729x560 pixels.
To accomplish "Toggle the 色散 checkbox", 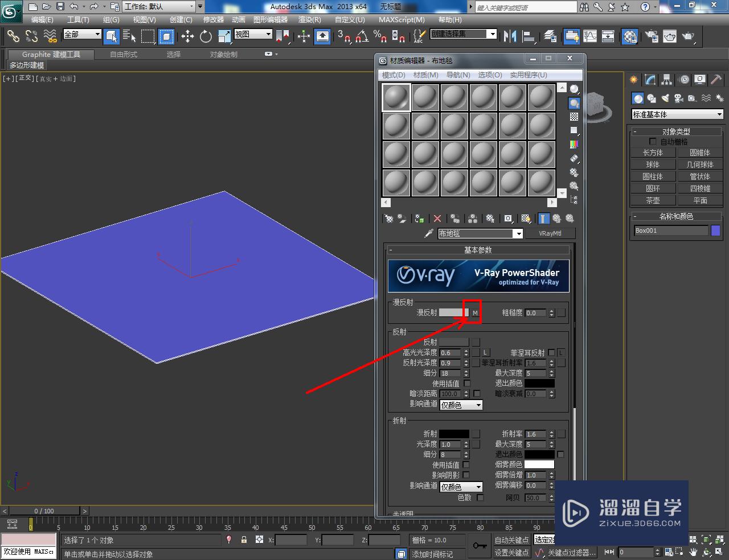I will click(480, 497).
